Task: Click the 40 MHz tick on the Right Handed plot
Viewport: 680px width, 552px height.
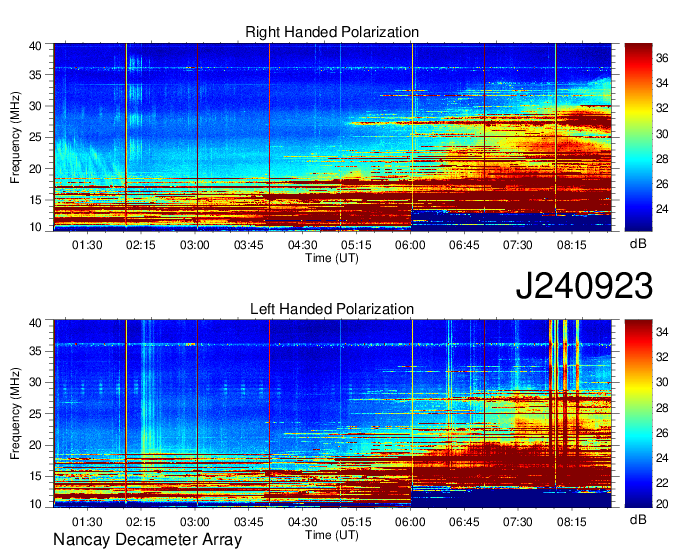Action: coord(35,46)
